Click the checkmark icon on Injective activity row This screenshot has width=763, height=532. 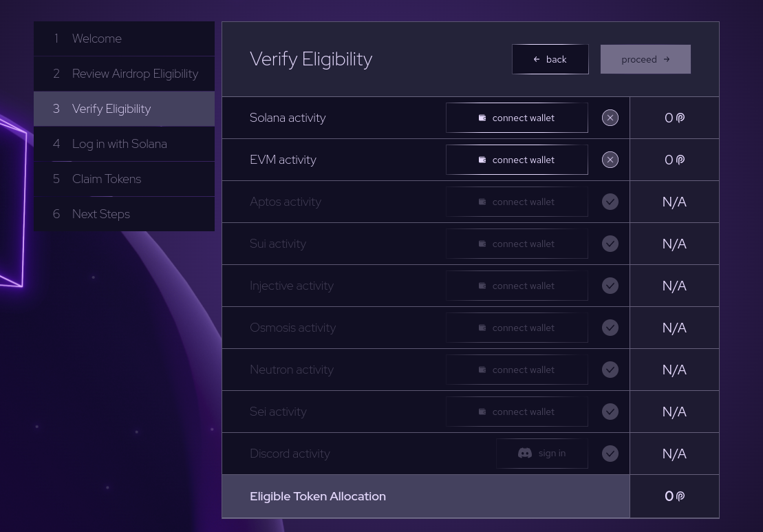pyautogui.click(x=610, y=286)
